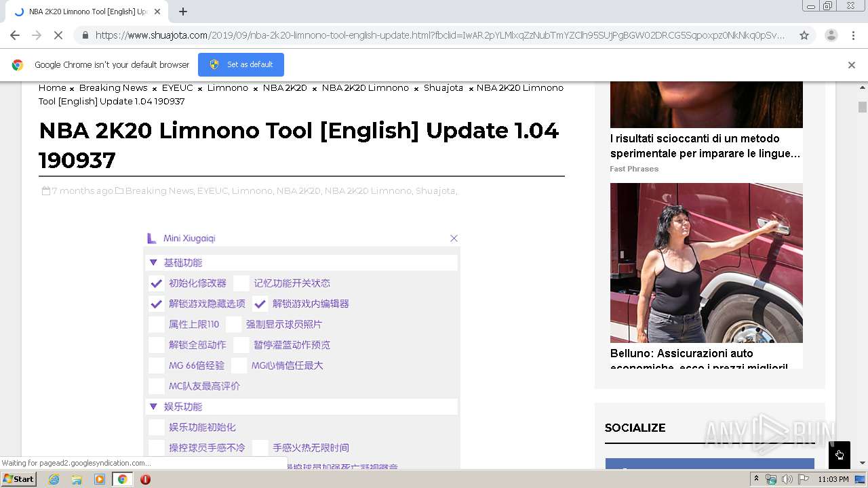Stop loading the page

tap(58, 35)
